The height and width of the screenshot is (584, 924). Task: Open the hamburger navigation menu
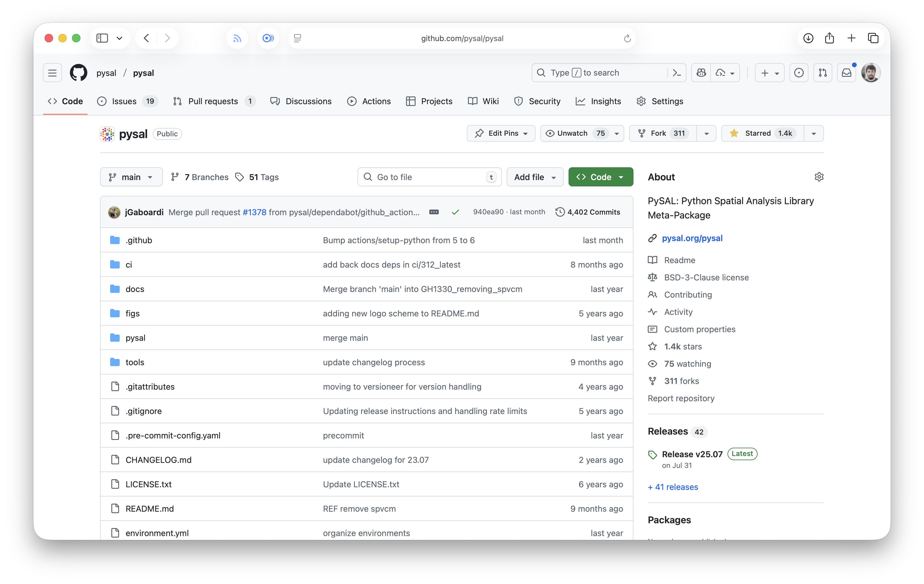[x=53, y=73]
